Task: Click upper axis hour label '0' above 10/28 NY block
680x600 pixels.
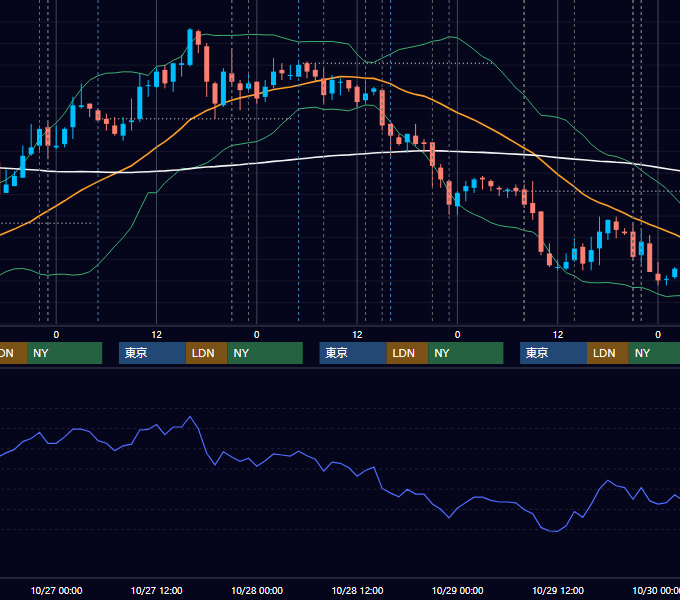Action: coord(458,335)
